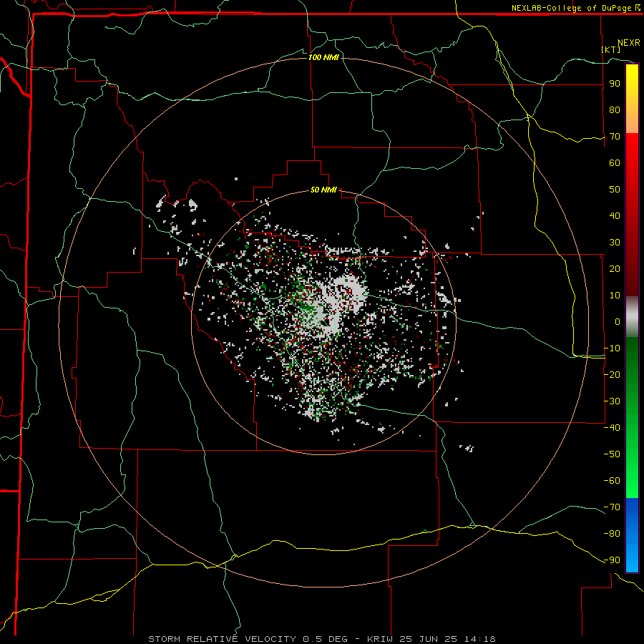Click the -30 scale value
Image resolution: width=644 pixels, height=644 pixels.
click(x=612, y=401)
